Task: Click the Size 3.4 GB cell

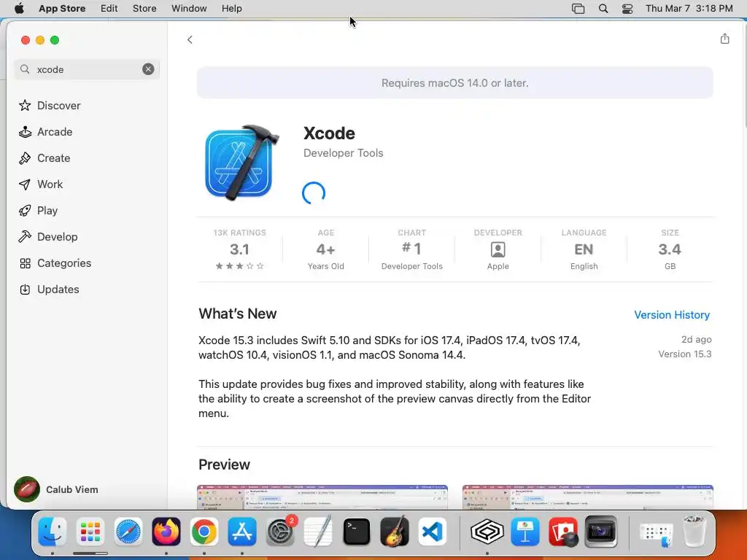Action: tap(670, 249)
